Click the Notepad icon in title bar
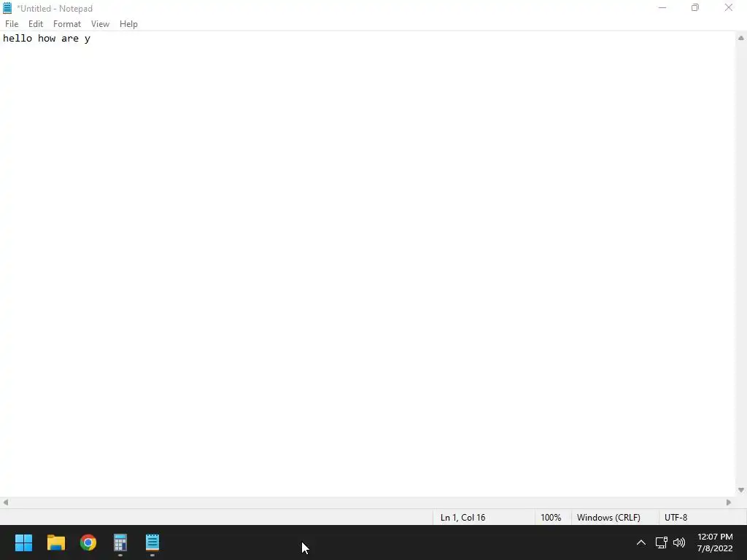 tap(7, 8)
